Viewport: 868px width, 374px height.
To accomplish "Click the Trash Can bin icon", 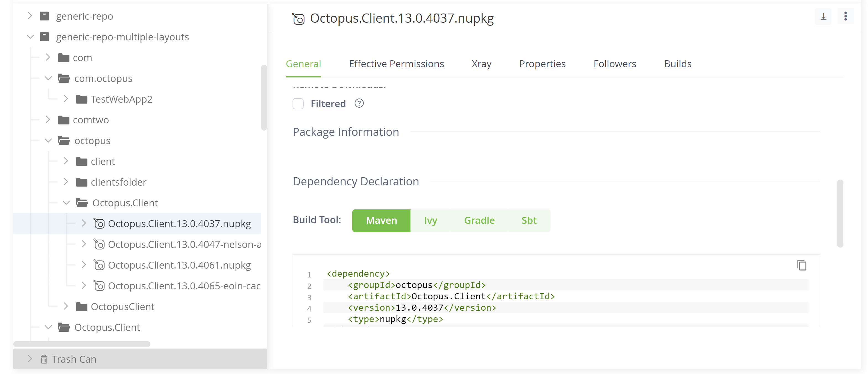I will pyautogui.click(x=44, y=359).
